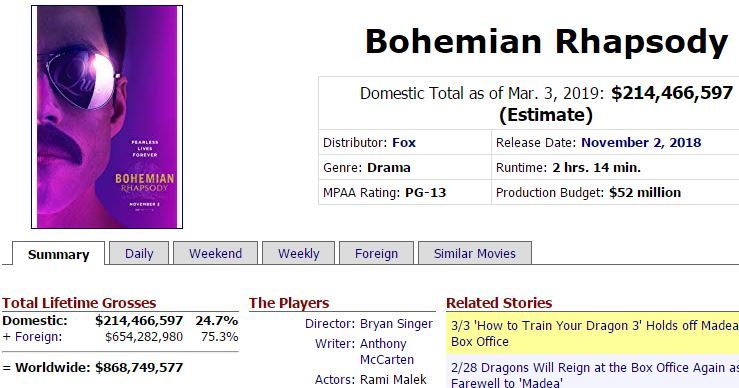Select the Summary tab
Image resolution: width=739 pixels, height=388 pixels.
tap(58, 254)
